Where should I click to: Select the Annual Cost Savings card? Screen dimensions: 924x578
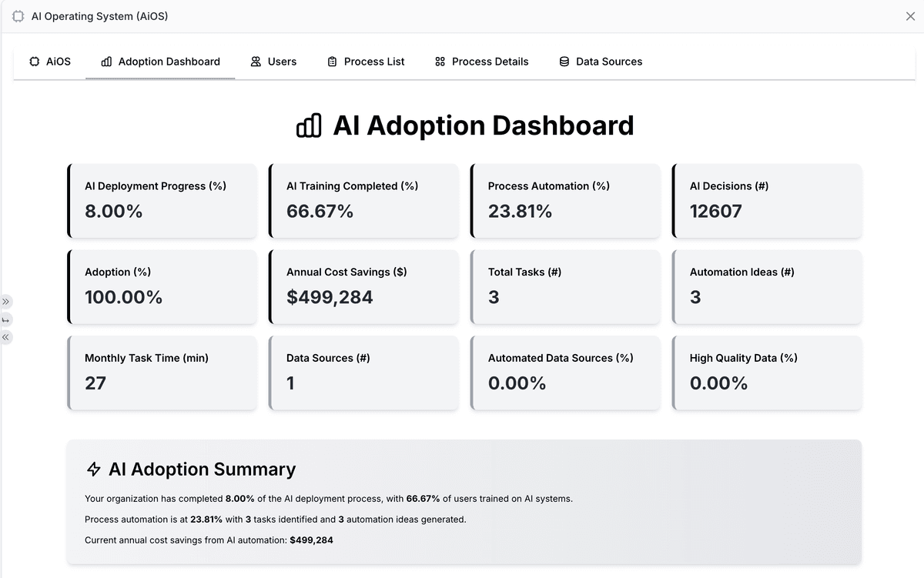(x=363, y=286)
